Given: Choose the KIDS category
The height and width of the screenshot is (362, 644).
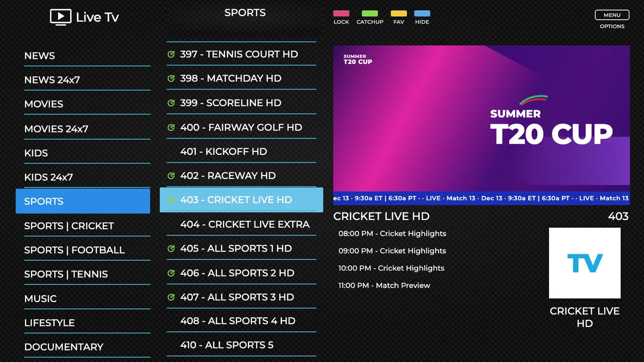Looking at the screenshot, I should click(x=87, y=153).
